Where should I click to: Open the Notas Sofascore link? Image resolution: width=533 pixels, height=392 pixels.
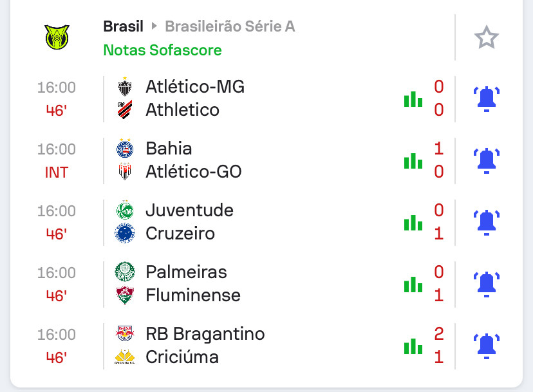click(162, 50)
